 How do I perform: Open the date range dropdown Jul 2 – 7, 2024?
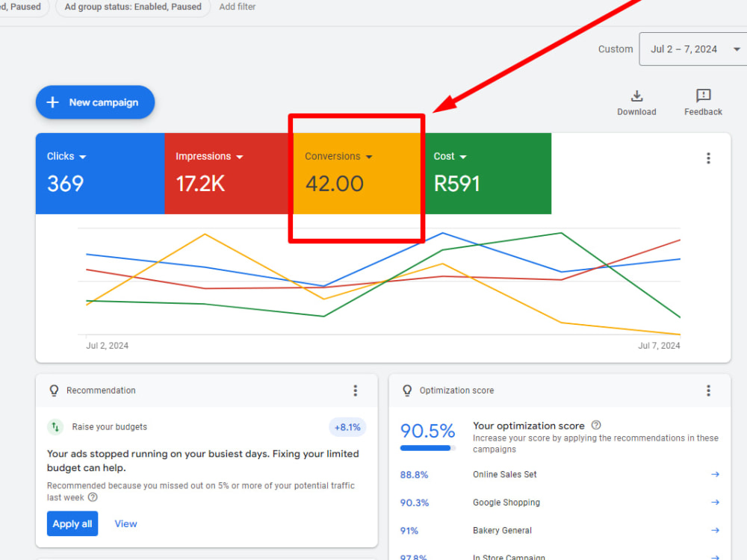click(693, 49)
